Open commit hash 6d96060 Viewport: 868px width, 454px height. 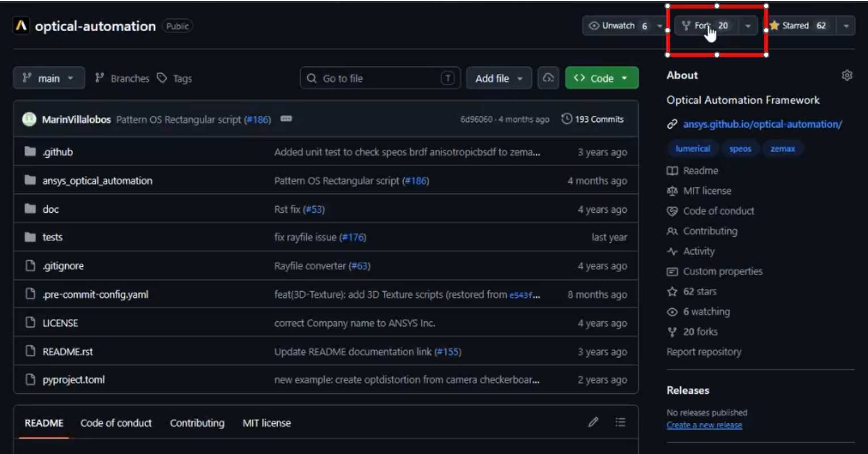476,119
